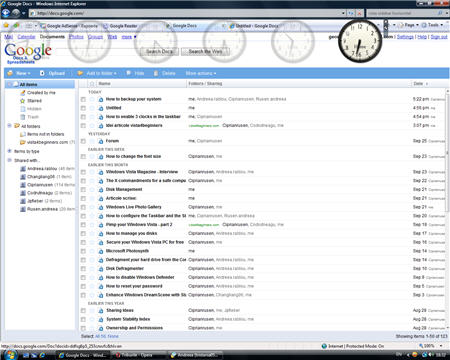Open the Created by me filter

coord(41,93)
